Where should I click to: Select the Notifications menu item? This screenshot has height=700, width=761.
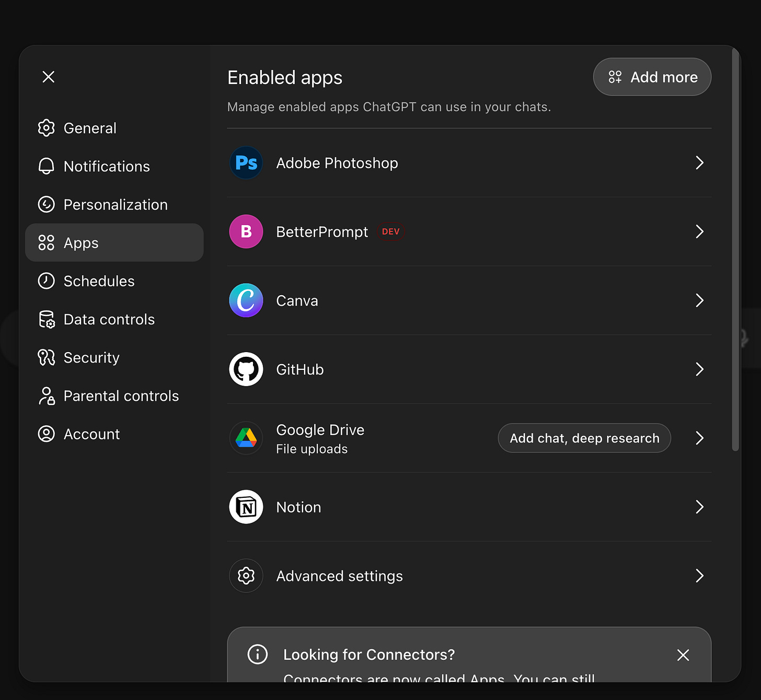[x=114, y=166]
